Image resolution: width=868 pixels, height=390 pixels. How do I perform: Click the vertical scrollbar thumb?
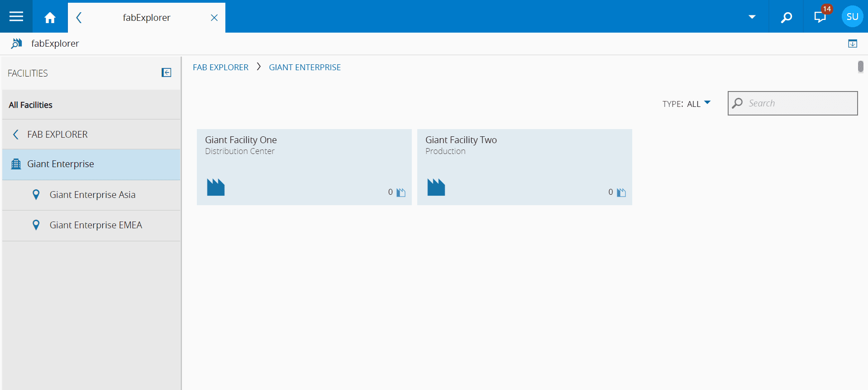(x=860, y=67)
